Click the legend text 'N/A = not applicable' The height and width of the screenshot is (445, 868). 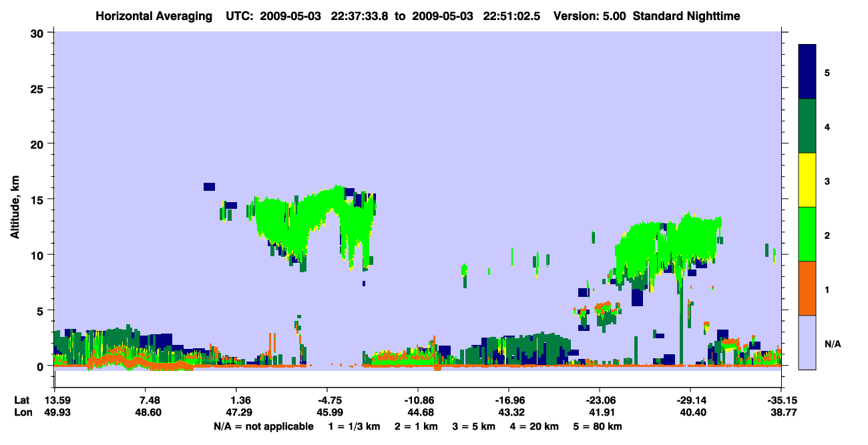(263, 426)
